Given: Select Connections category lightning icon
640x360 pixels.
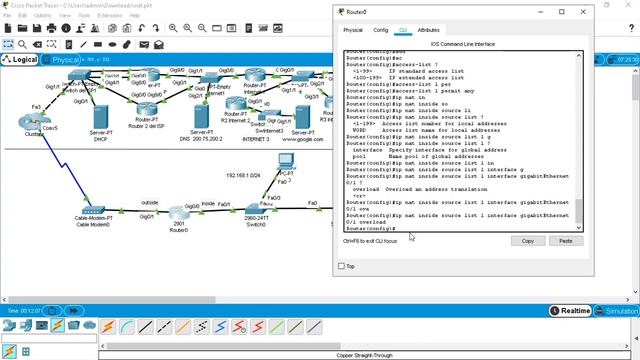Looking at the screenshot, I should click(x=58, y=325).
